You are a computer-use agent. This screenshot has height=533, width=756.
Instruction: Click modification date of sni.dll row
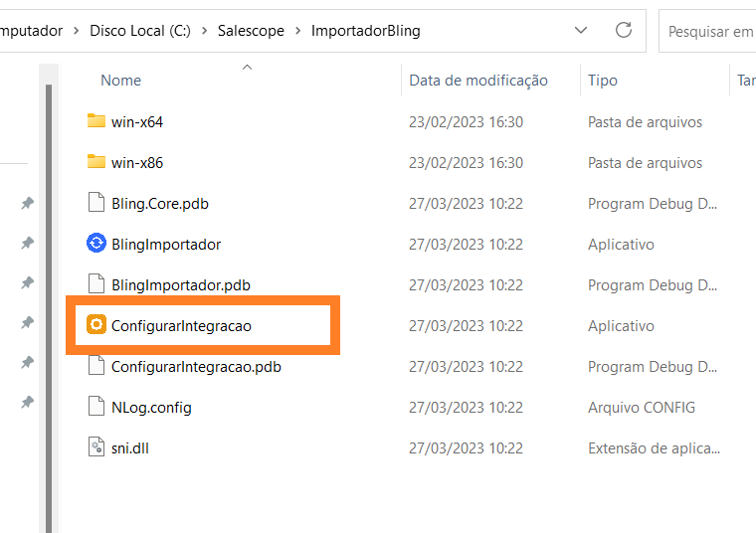pyautogui.click(x=467, y=448)
